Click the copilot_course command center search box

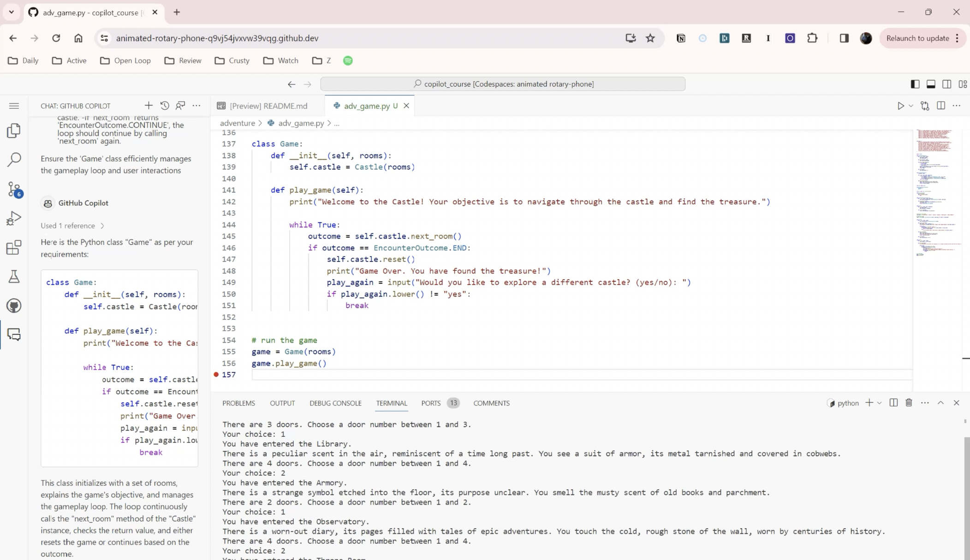tap(503, 84)
